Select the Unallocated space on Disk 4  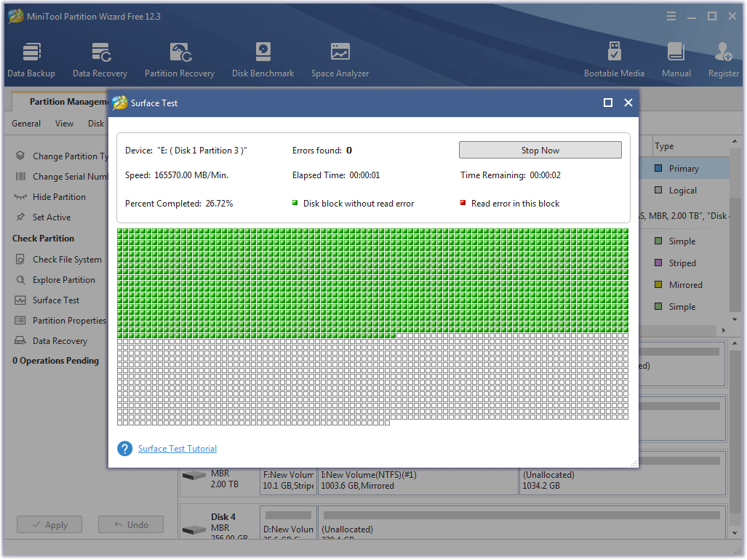522,523
